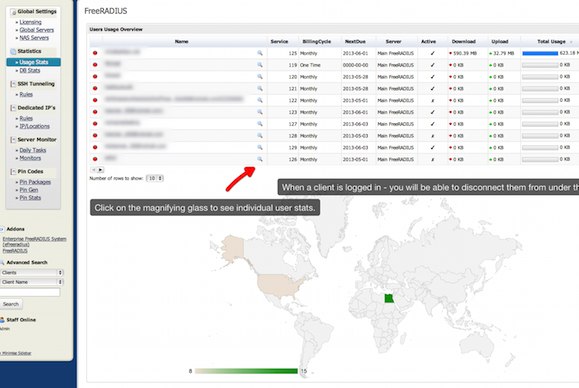Open user stats magnifier for service 120

tap(260, 77)
